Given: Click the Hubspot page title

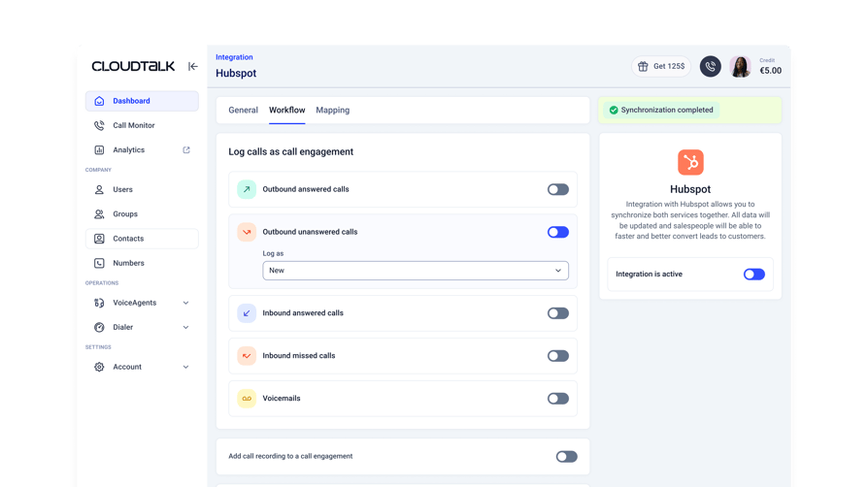Looking at the screenshot, I should point(236,73).
